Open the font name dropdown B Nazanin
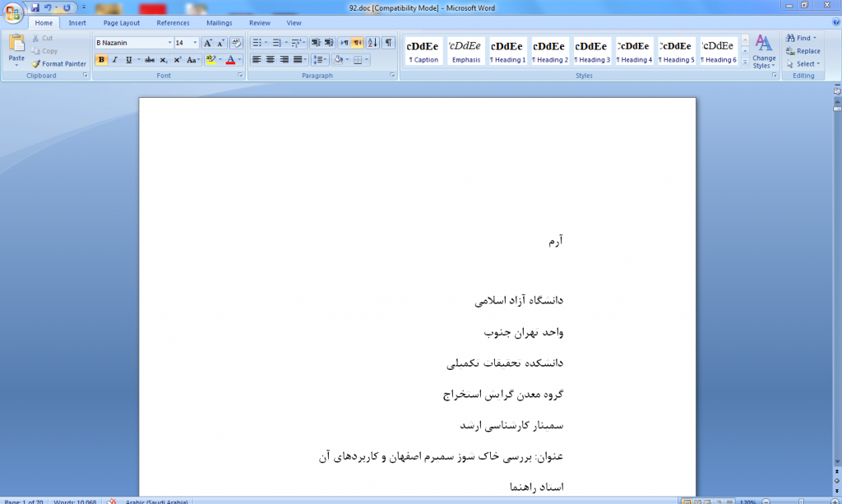 (x=169, y=43)
